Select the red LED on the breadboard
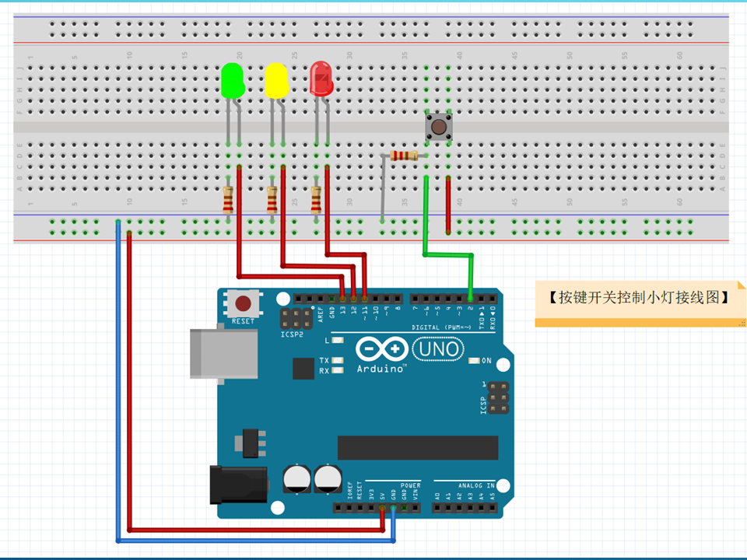Viewport: 747px width, 560px height. click(x=321, y=79)
